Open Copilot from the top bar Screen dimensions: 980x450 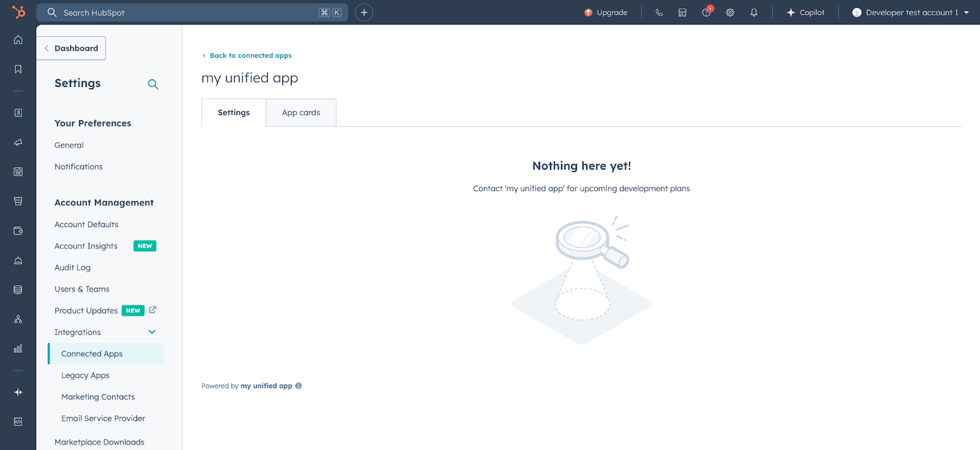pos(805,12)
